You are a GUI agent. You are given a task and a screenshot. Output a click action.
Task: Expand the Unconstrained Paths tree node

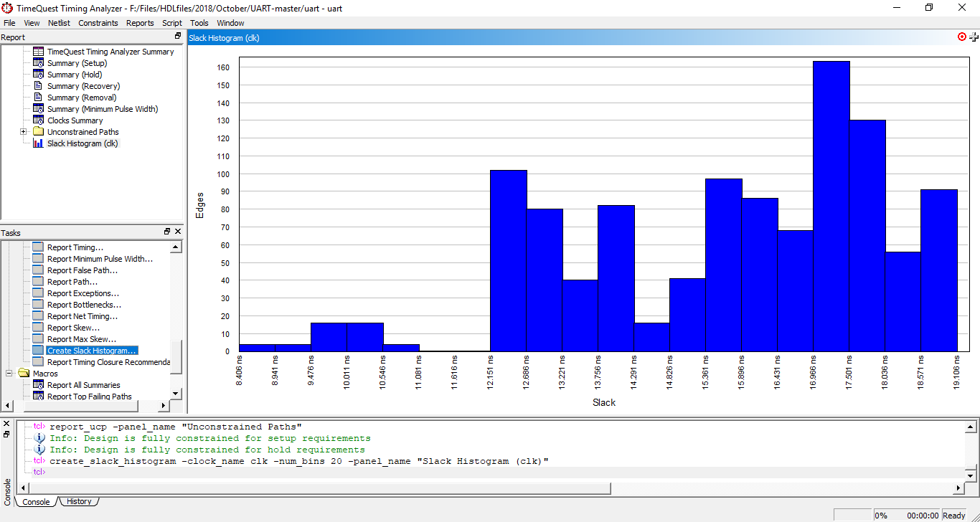point(23,132)
